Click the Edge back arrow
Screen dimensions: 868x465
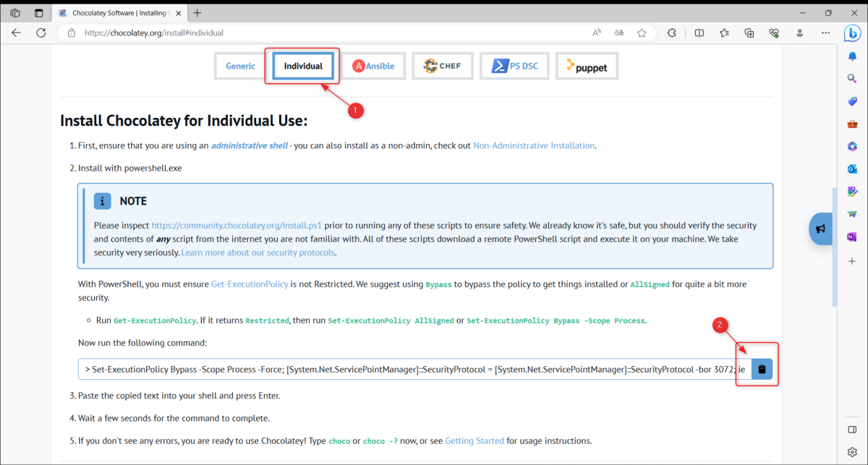coord(16,33)
